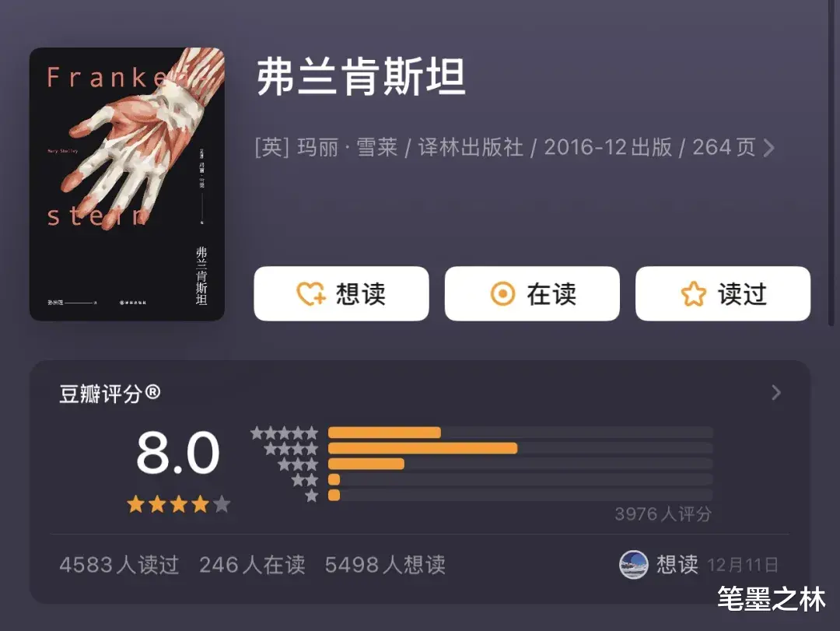Screen dimensions: 840x631
Task: Tap the heart-plus icon on 想读
Action: (x=310, y=294)
